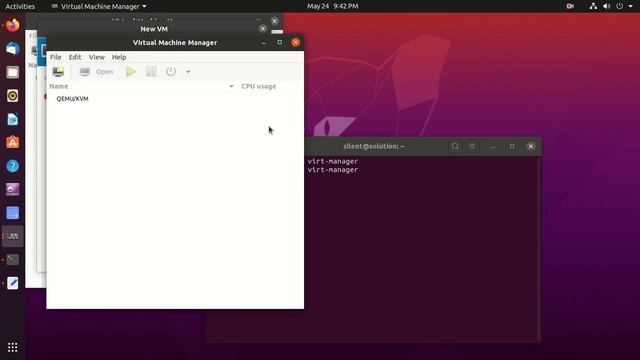Minimize the Virtual Machine Manager window
640x360 pixels.
[264, 42]
